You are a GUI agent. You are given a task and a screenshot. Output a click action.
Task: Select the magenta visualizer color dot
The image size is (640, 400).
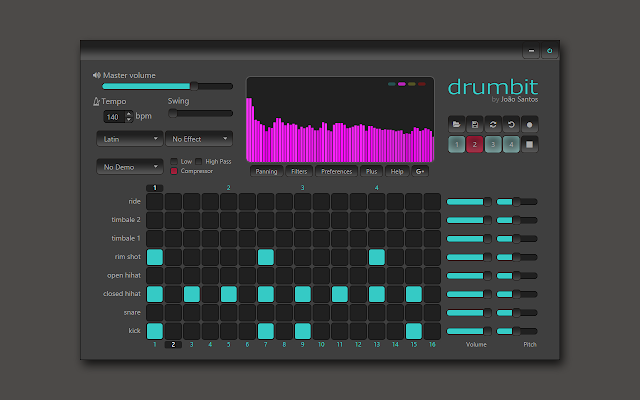[402, 84]
